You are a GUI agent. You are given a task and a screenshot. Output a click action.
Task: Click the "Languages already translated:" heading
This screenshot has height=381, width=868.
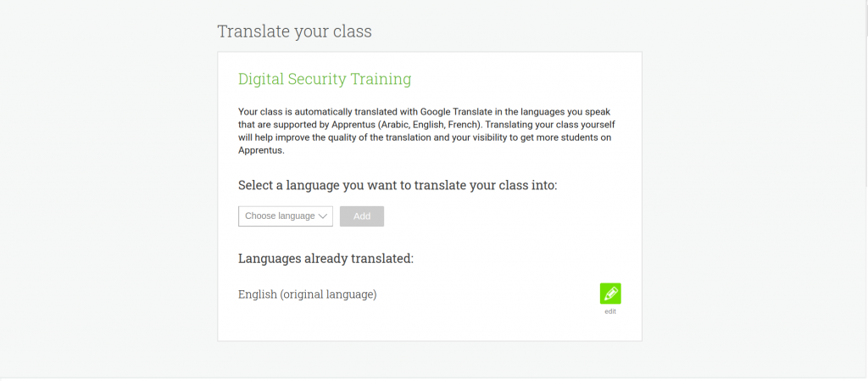point(325,258)
